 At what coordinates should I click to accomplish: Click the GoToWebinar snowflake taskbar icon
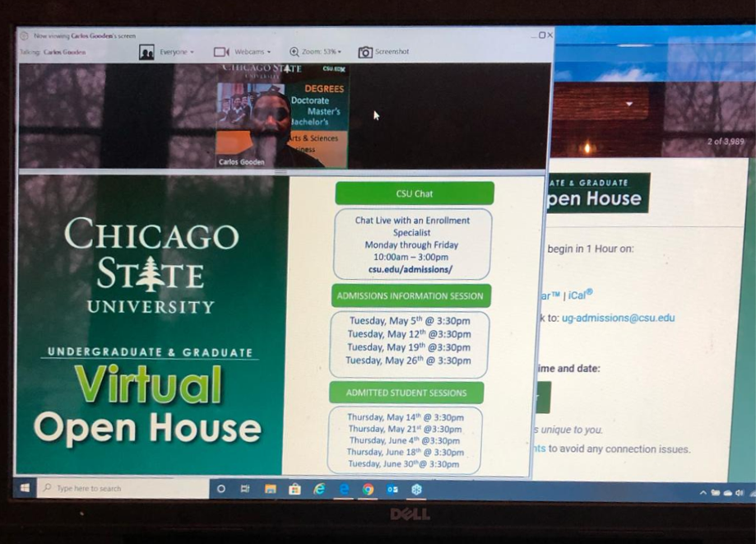(417, 490)
